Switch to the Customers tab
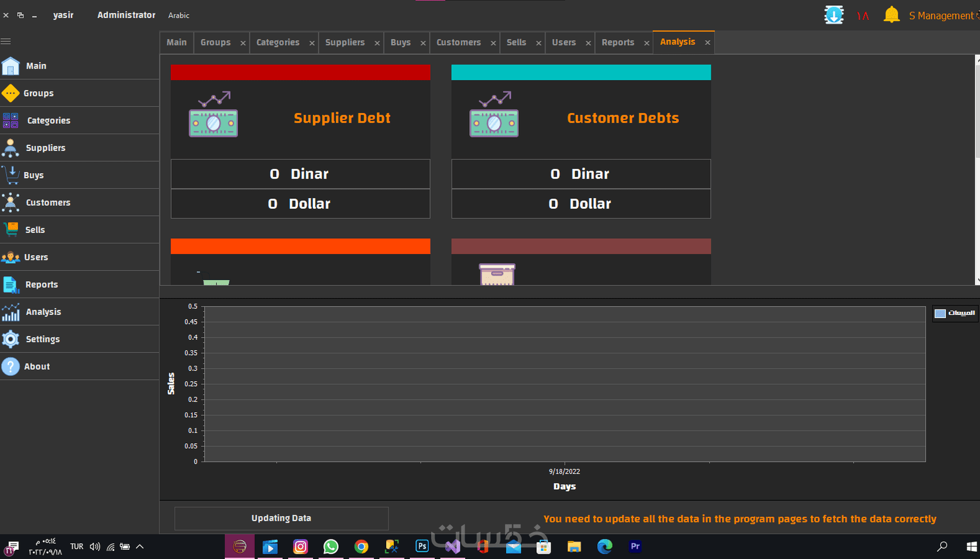This screenshot has width=980, height=559. coord(458,42)
